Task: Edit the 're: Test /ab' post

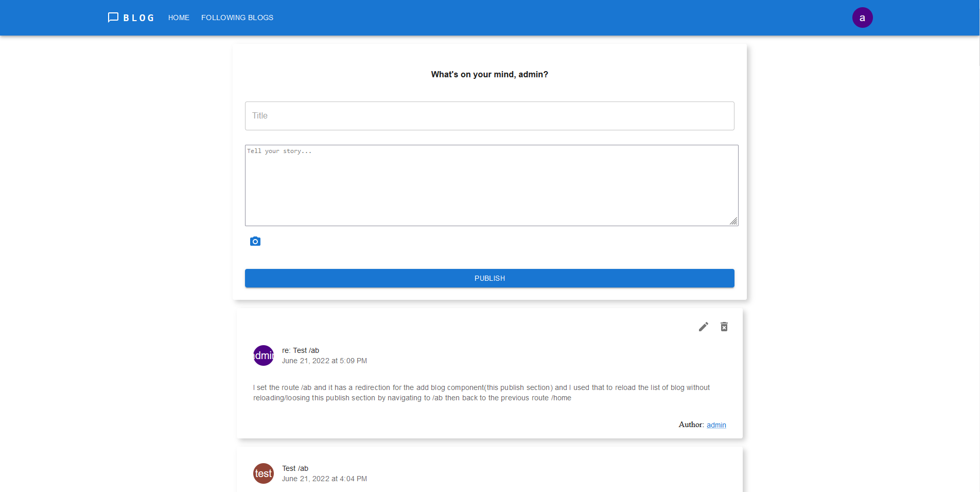Action: tap(703, 327)
